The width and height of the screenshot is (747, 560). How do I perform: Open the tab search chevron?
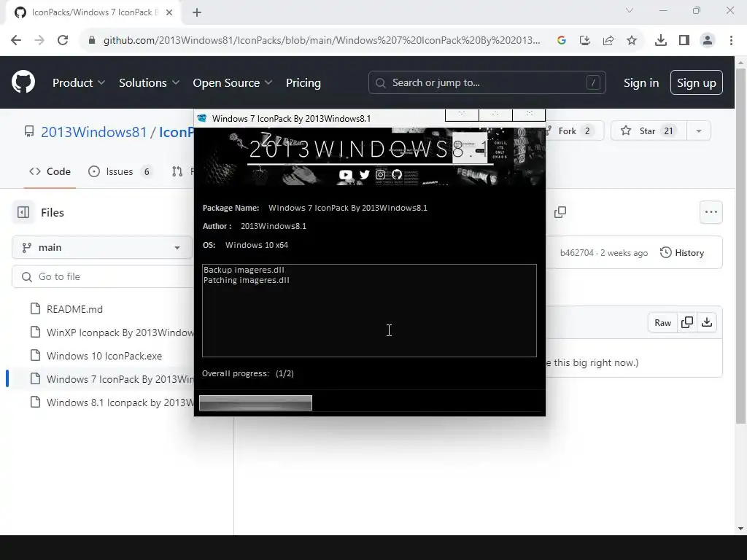coord(630,10)
